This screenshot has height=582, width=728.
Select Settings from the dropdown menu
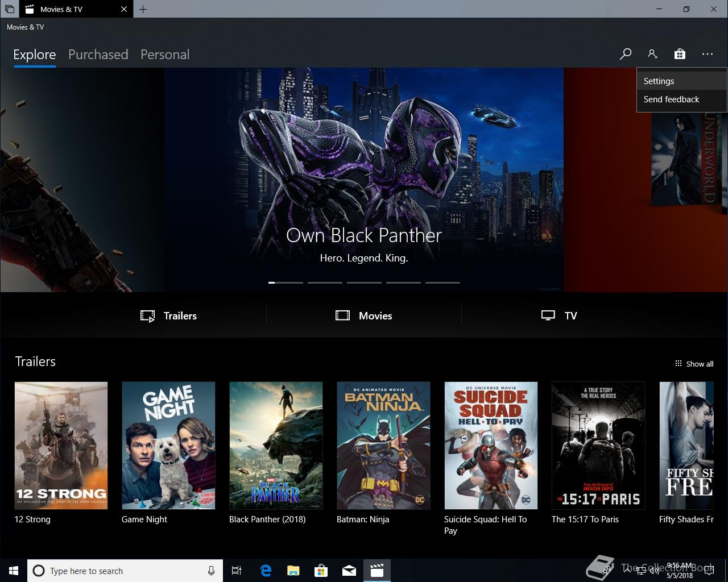tap(682, 81)
